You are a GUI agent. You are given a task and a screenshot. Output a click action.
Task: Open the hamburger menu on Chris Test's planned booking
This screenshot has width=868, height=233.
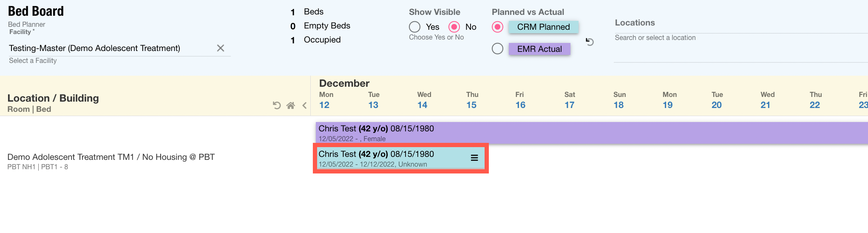[x=474, y=158]
